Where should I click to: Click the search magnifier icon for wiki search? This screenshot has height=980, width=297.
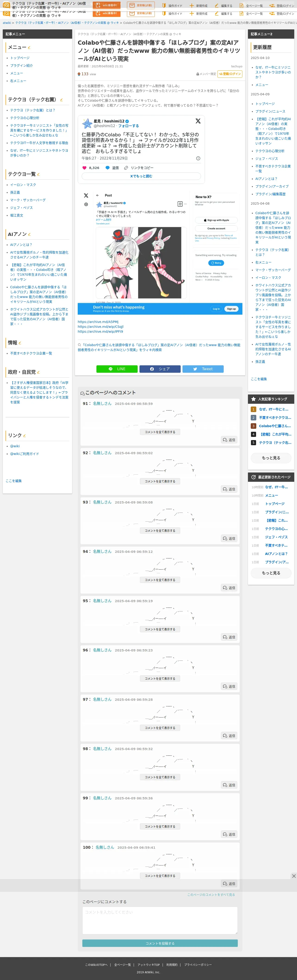point(79,345)
